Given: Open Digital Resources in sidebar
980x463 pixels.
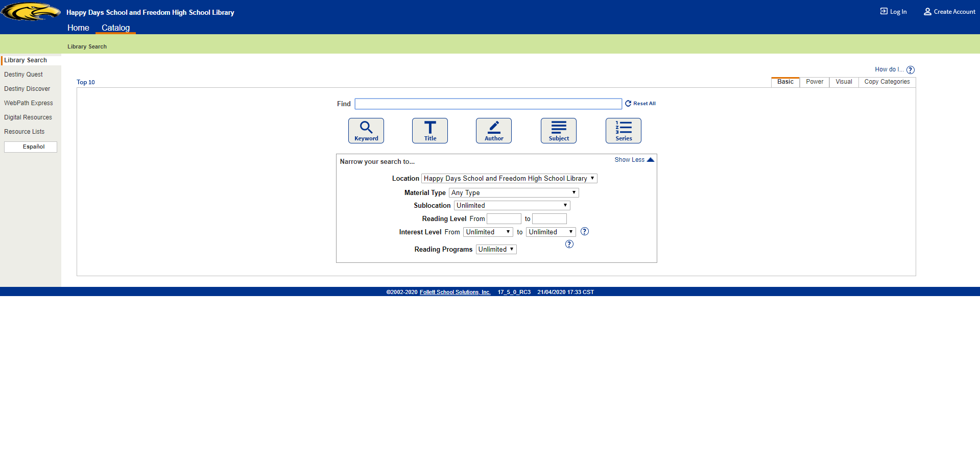Looking at the screenshot, I should click(28, 117).
